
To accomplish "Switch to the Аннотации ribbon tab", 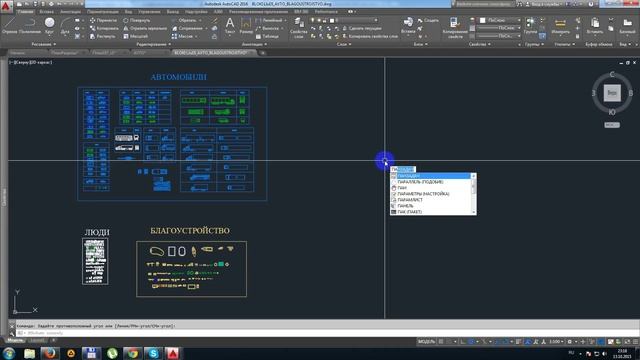I will click(70, 12).
